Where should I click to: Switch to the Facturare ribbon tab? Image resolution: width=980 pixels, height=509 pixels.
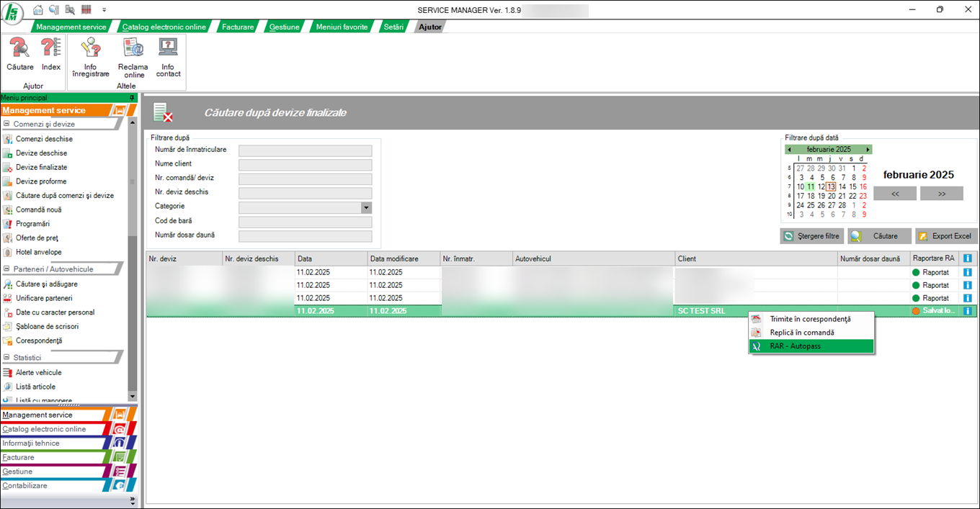pos(237,27)
